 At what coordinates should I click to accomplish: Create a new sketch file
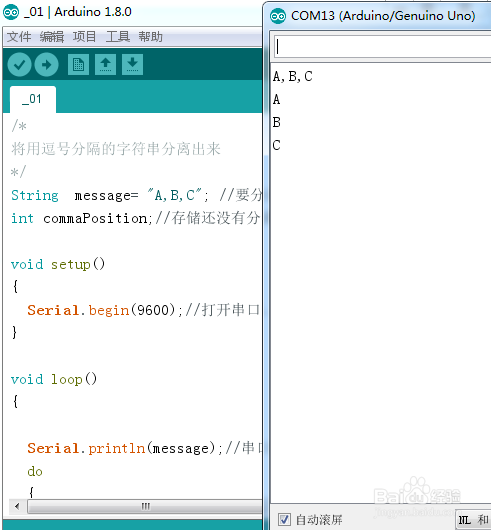point(78,64)
